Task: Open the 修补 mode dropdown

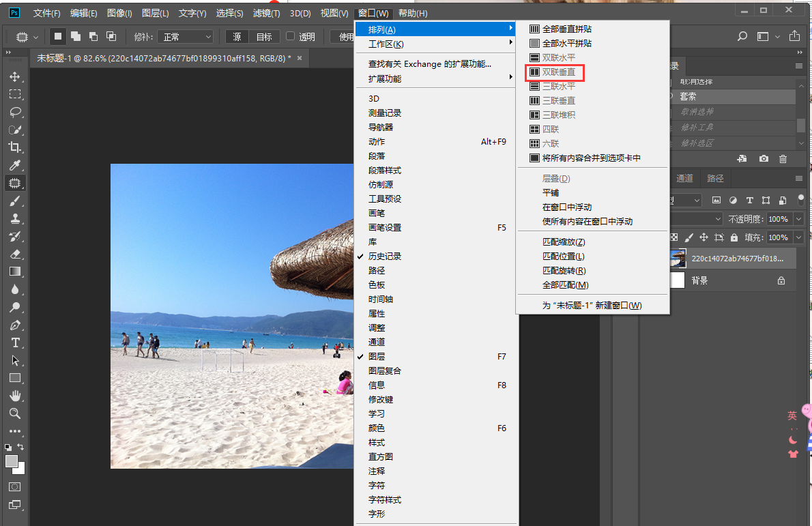Action: [186, 37]
